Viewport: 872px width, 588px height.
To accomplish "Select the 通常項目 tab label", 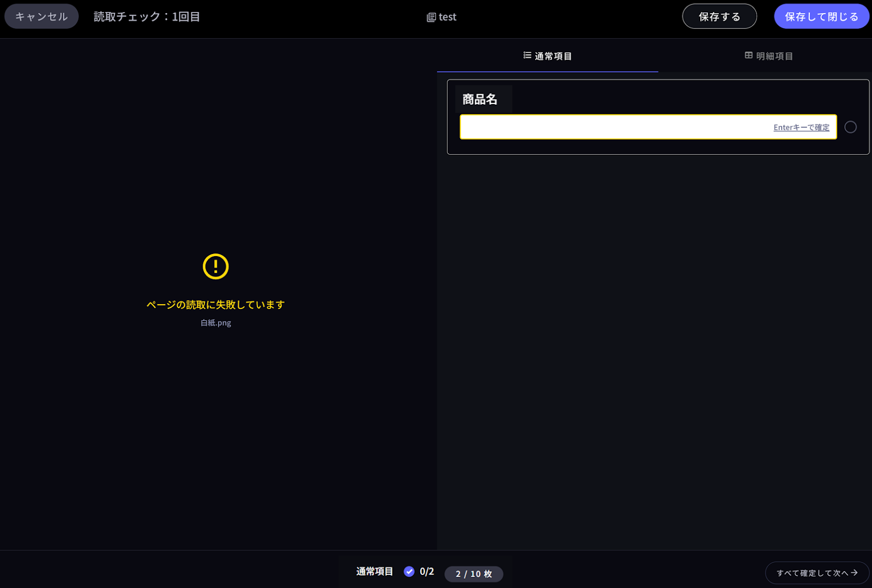I will click(553, 56).
